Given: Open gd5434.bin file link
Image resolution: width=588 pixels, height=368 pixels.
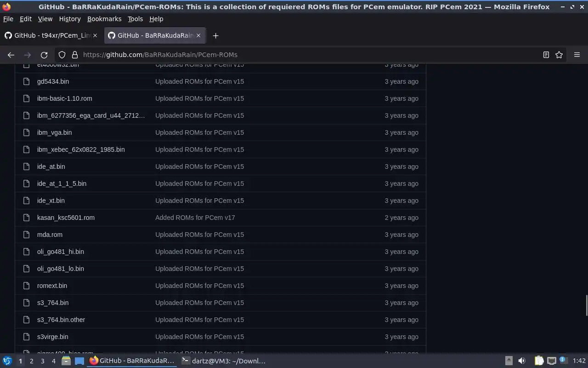Looking at the screenshot, I should click(x=53, y=81).
